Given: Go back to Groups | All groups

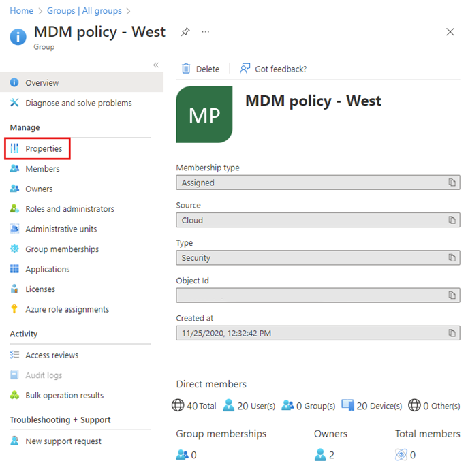Looking at the screenshot, I should point(84,11).
